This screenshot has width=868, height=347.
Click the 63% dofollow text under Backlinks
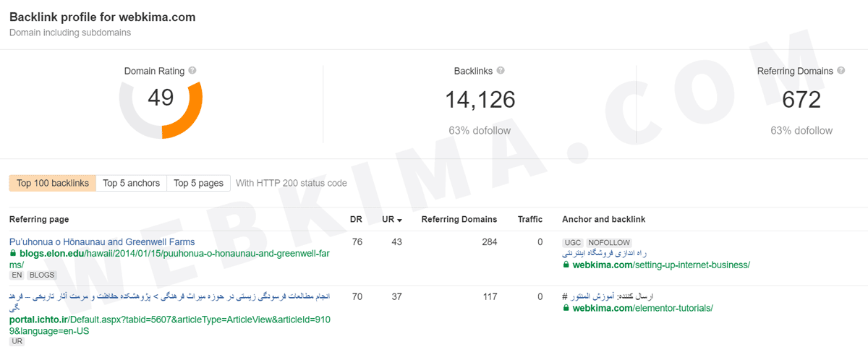[x=480, y=131]
